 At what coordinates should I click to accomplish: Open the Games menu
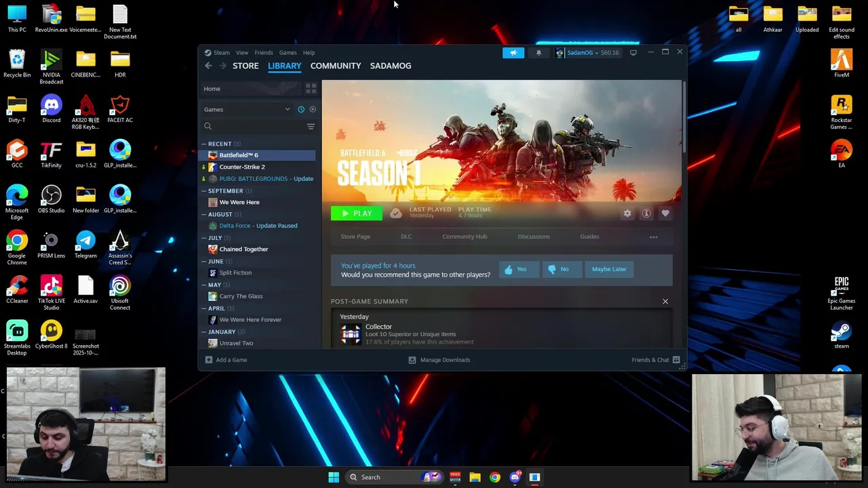click(288, 52)
